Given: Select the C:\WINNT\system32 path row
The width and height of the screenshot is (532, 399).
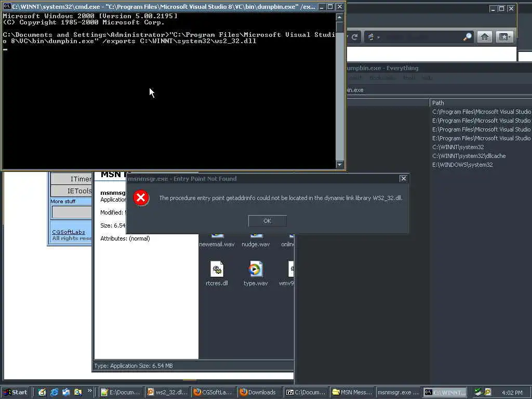Looking at the screenshot, I should [458, 147].
